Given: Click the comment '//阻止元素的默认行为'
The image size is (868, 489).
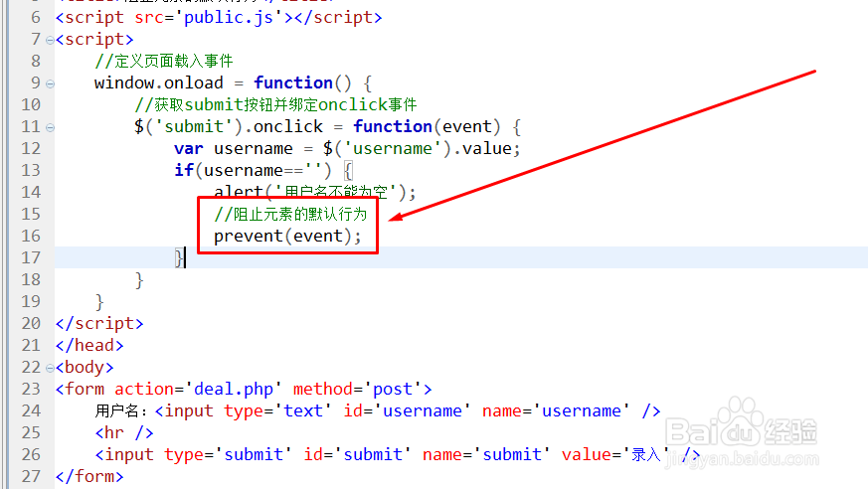Looking at the screenshot, I should (x=290, y=214).
